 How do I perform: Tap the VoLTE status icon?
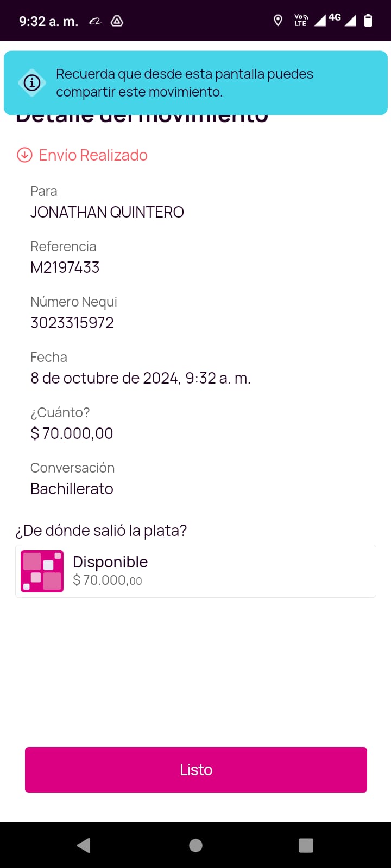(x=300, y=21)
